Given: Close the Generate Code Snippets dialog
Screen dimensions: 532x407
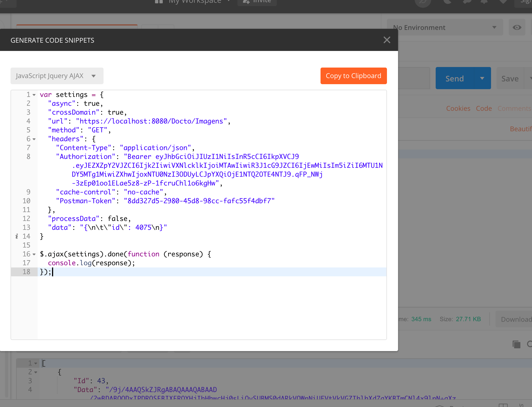Looking at the screenshot, I should coord(387,40).
